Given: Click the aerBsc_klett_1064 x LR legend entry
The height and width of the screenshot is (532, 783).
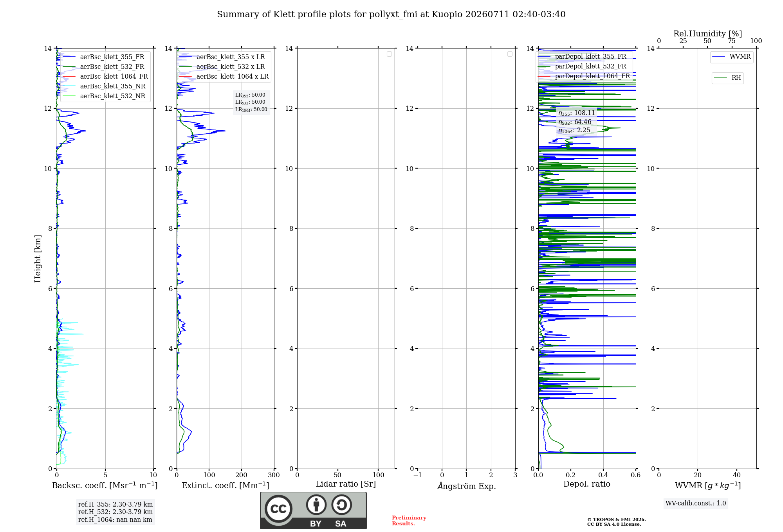Looking at the screenshot, I should (x=224, y=76).
